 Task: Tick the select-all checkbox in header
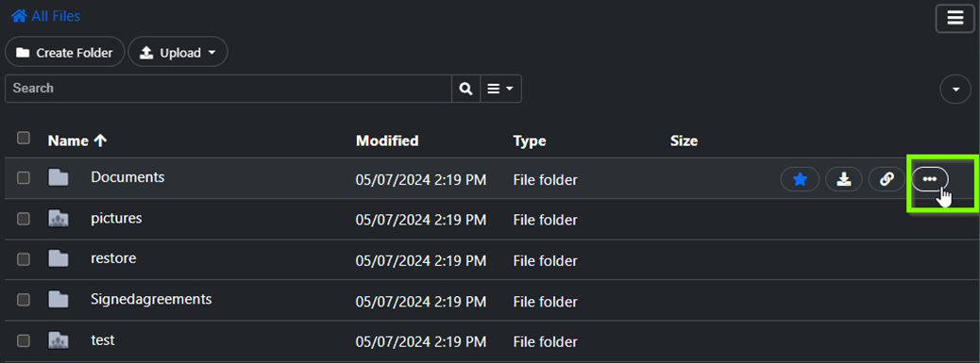tap(23, 138)
